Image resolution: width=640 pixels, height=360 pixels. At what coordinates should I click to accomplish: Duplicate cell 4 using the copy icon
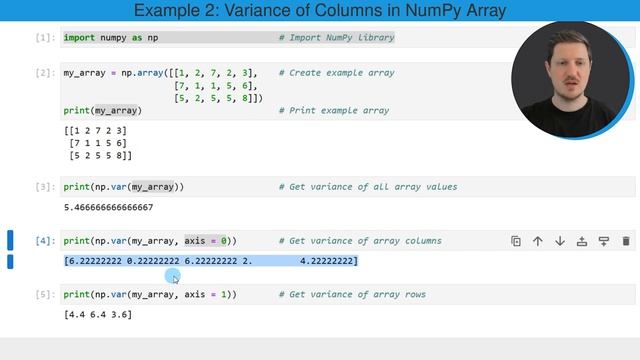(516, 241)
